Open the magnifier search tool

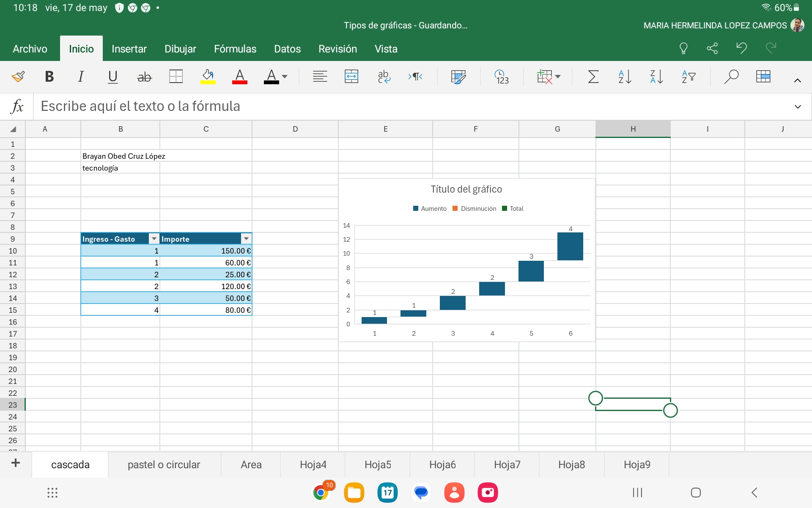(x=731, y=77)
